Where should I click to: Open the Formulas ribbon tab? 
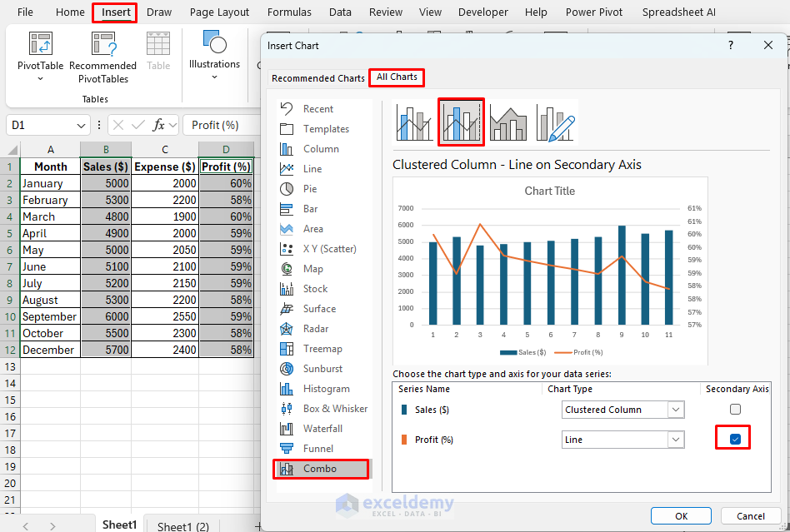tap(289, 12)
